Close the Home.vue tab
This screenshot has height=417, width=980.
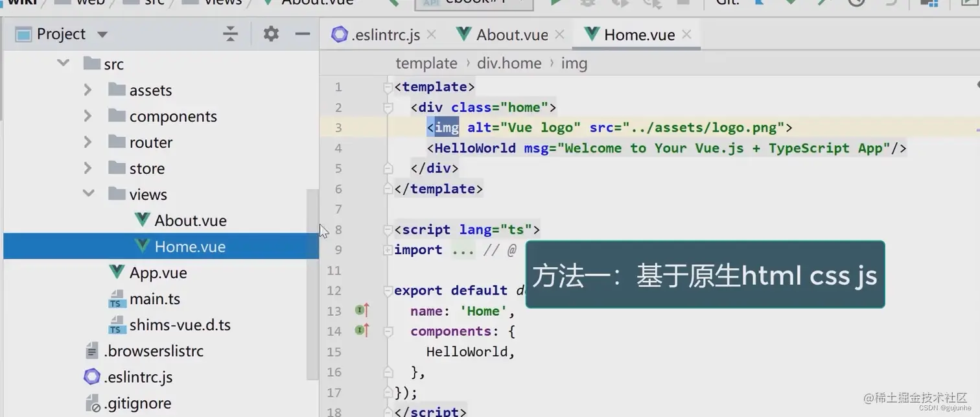(687, 34)
